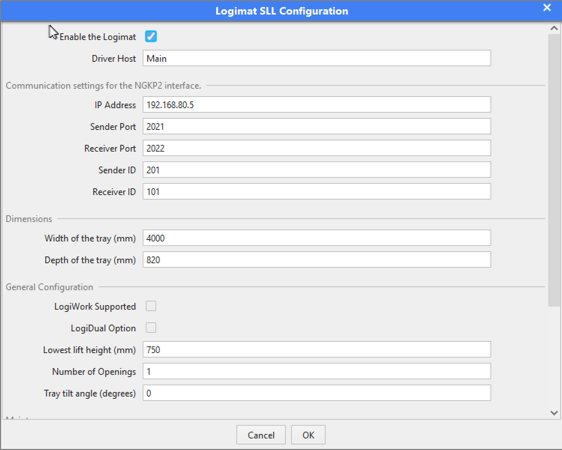Click the LogiWork Supported label
The image size is (562, 450).
(95, 307)
